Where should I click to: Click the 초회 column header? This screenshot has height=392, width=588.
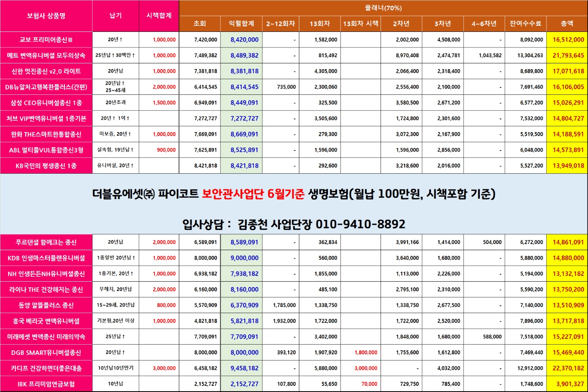[200, 24]
